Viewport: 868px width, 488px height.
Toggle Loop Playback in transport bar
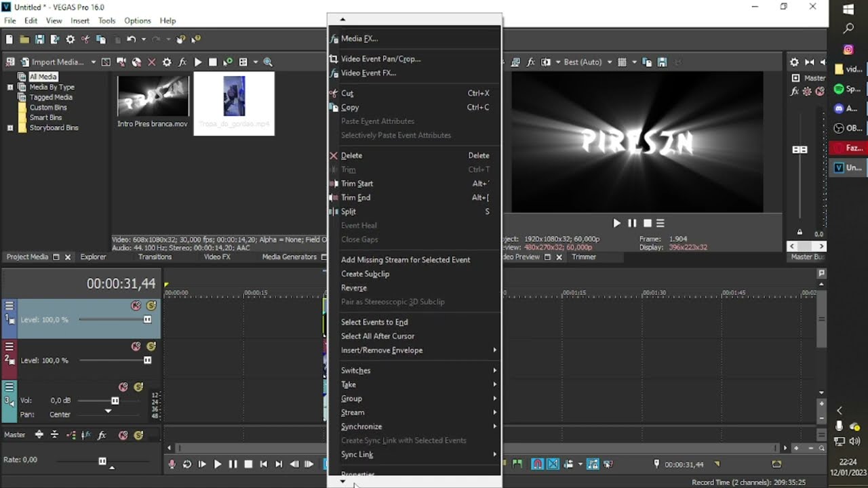(187, 464)
